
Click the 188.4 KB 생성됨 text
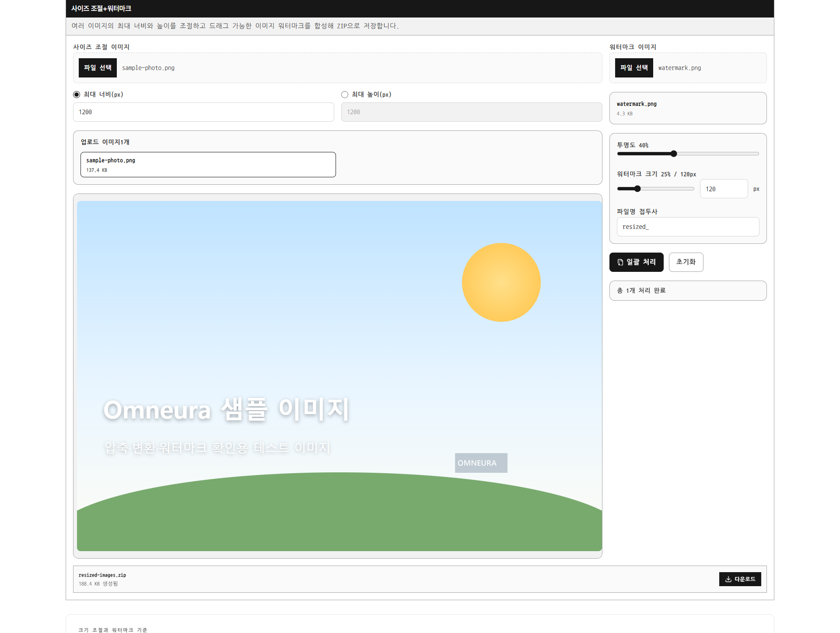98,584
